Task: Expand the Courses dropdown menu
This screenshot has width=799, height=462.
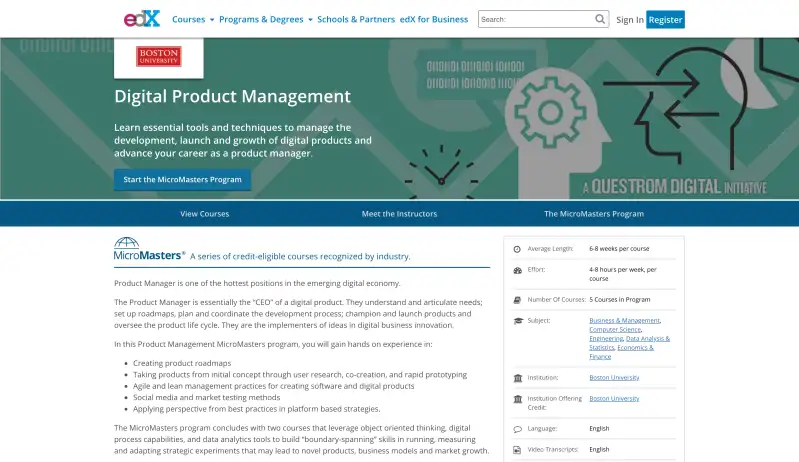Action: click(193, 19)
